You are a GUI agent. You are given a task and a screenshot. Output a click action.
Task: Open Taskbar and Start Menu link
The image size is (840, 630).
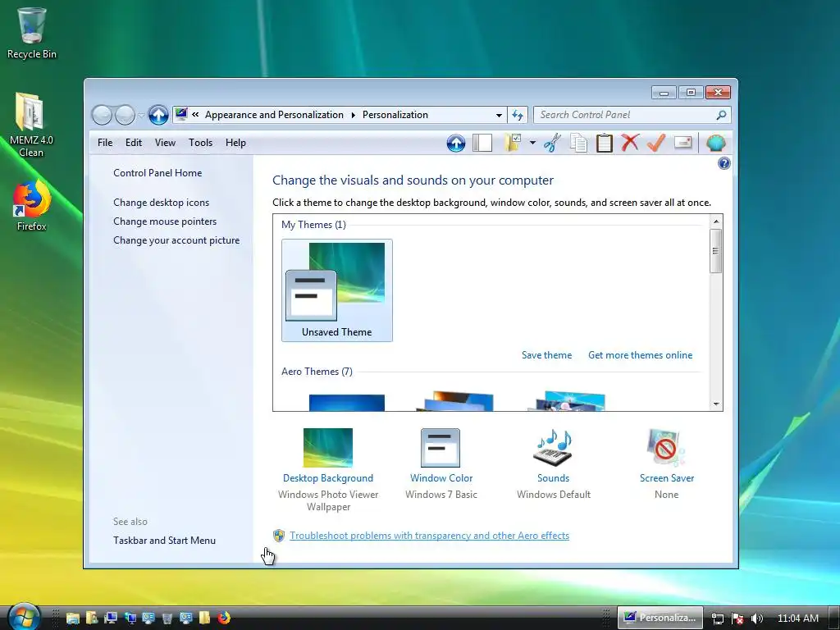click(164, 541)
